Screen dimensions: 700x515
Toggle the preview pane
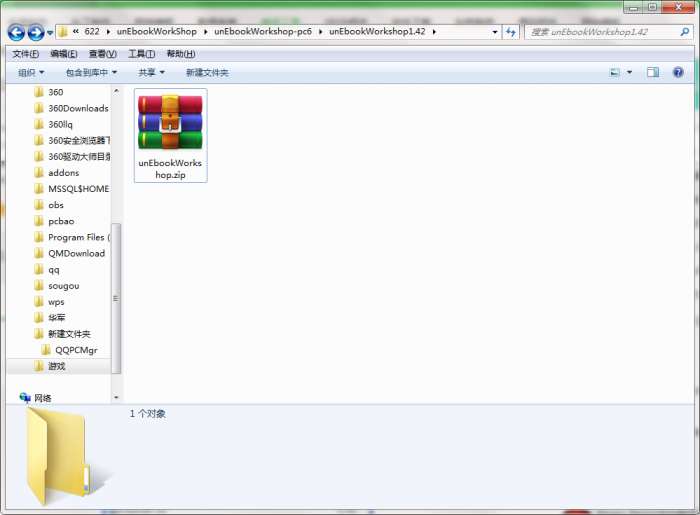(653, 72)
